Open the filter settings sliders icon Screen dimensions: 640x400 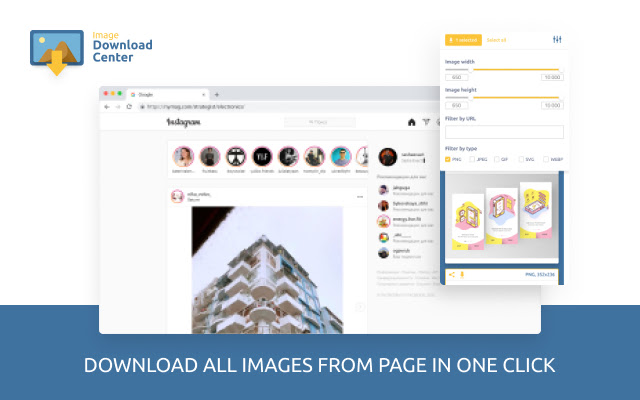click(557, 40)
